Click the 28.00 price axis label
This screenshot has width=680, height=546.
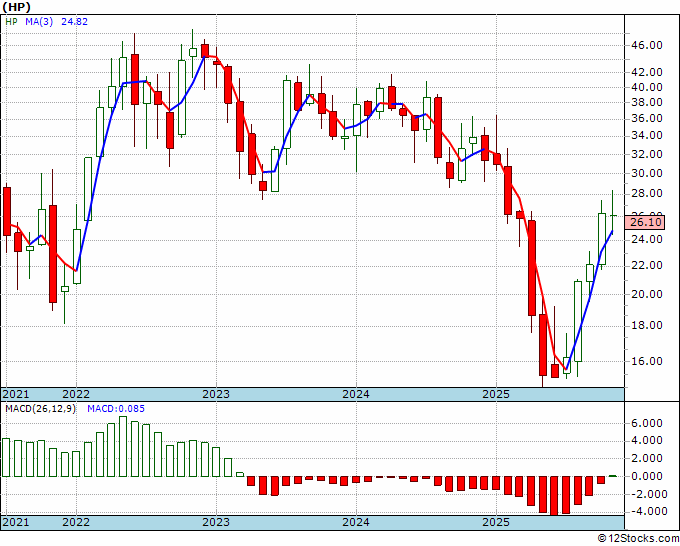click(x=646, y=193)
